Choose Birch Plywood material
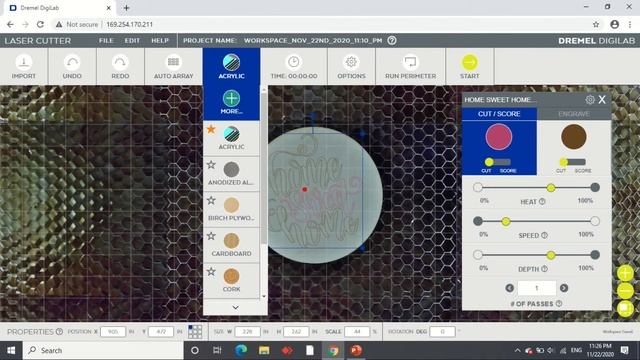Image resolution: width=640 pixels, height=360 pixels. [x=231, y=209]
